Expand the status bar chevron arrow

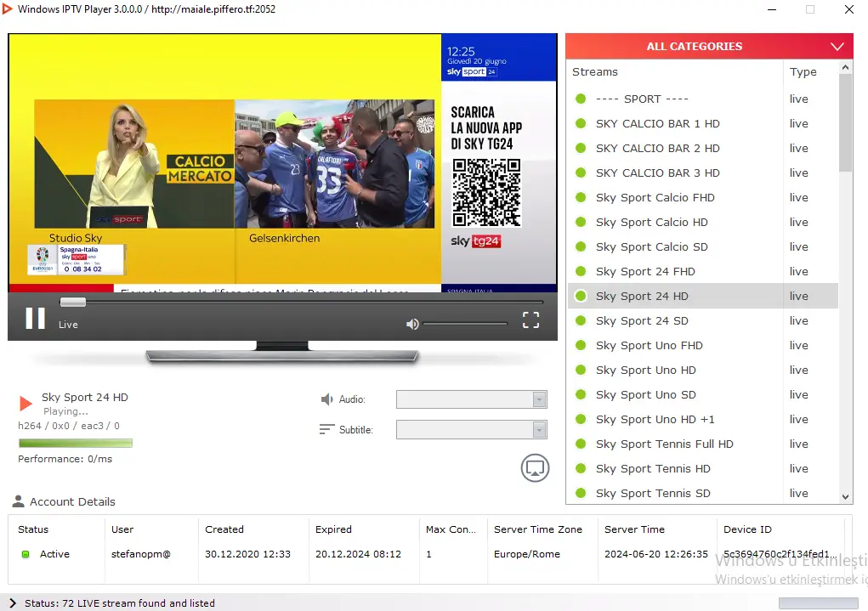click(x=13, y=603)
